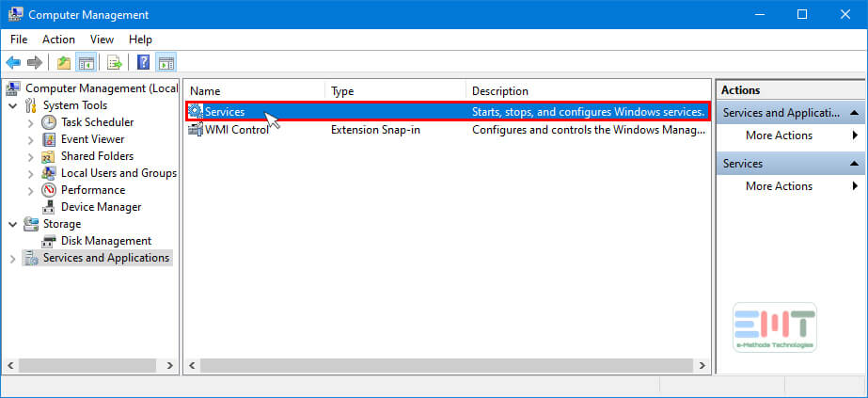Image resolution: width=868 pixels, height=398 pixels.
Task: Open the View menu
Action: click(102, 40)
